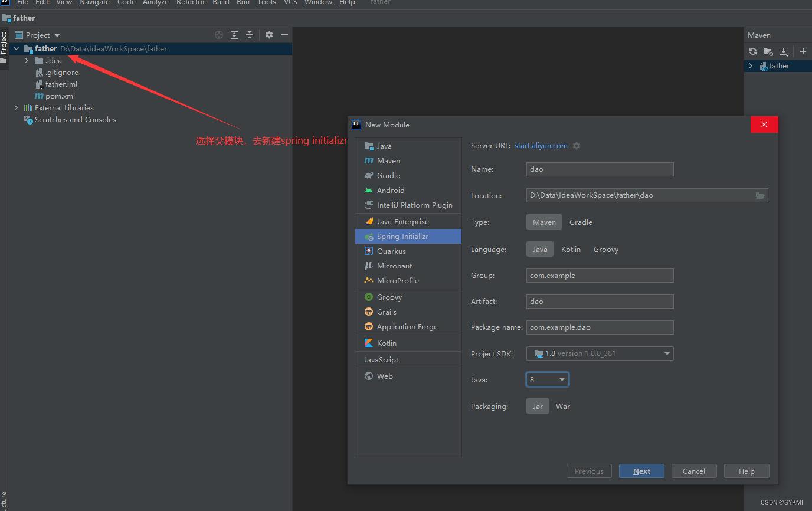Choose Maven as build Type
The height and width of the screenshot is (511, 812).
[x=544, y=222]
